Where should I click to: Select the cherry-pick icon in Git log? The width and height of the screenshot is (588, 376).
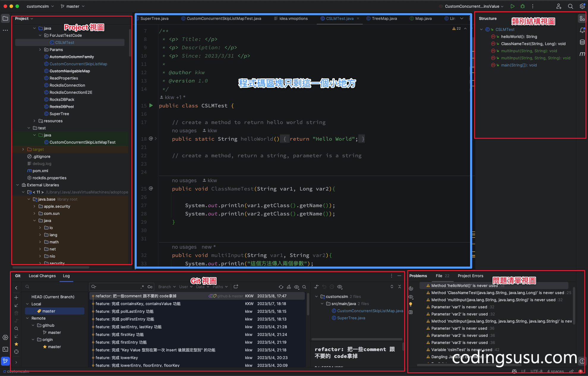[x=289, y=287]
